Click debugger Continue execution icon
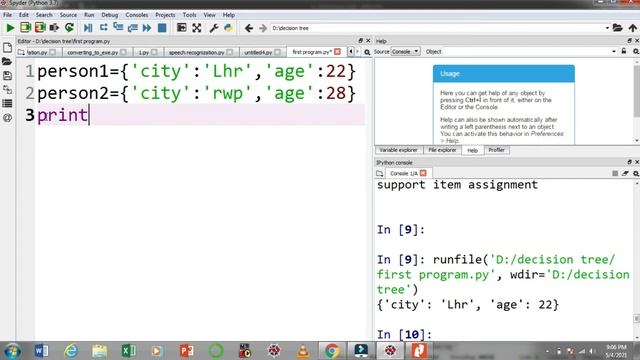The width and height of the screenshot is (640, 360). 147,28
